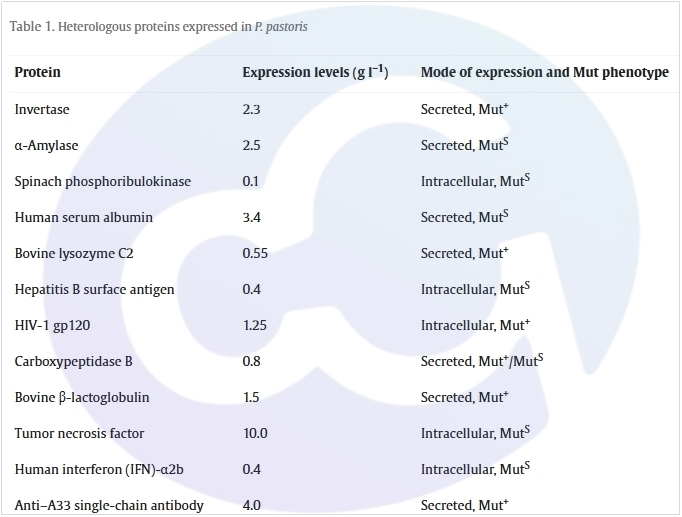Click the Protein column header
The width and height of the screenshot is (682, 517).
pyautogui.click(x=37, y=72)
